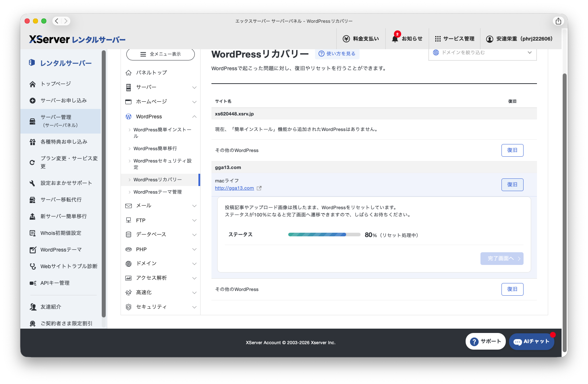Image resolution: width=588 pixels, height=384 pixels.
Task: Click the サーバー移転代行 icon
Action: click(x=33, y=200)
